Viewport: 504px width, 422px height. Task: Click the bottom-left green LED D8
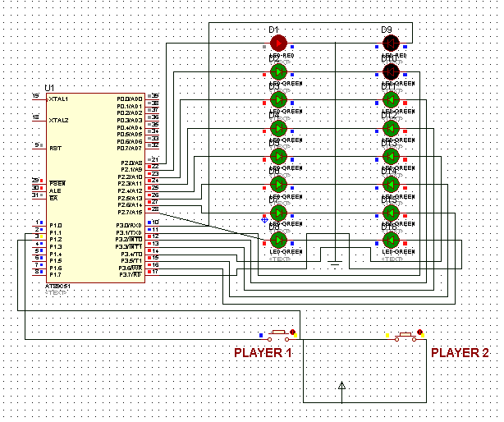click(x=278, y=241)
